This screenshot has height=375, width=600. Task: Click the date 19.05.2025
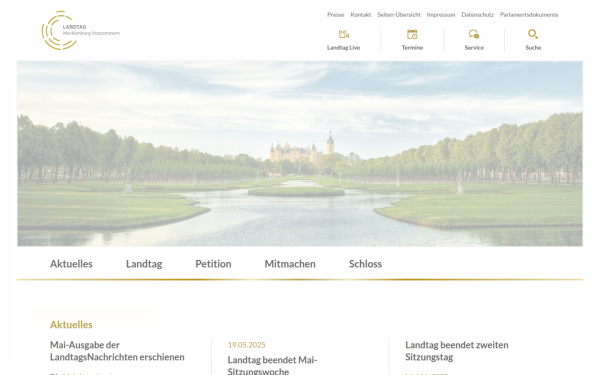pyautogui.click(x=246, y=345)
